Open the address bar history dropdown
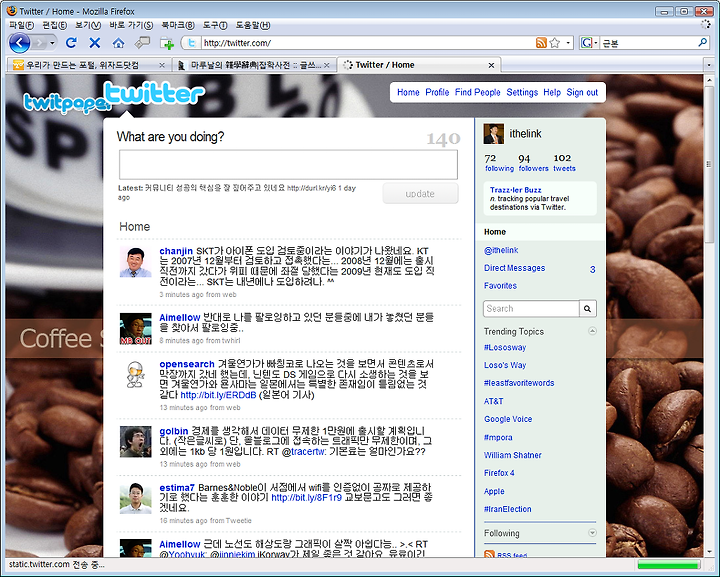Screen dimensions: 720x577 point(568,43)
